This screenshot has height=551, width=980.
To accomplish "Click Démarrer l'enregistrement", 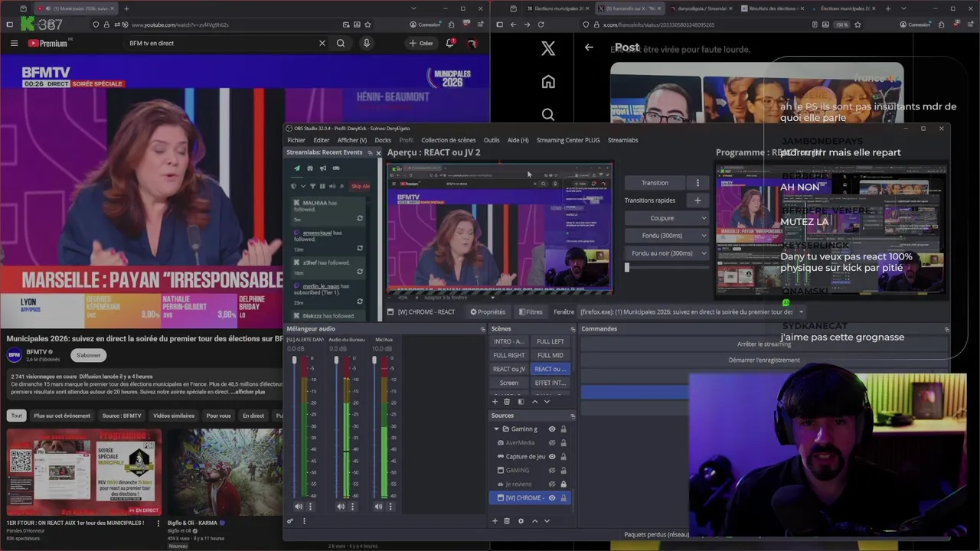I will (x=764, y=360).
